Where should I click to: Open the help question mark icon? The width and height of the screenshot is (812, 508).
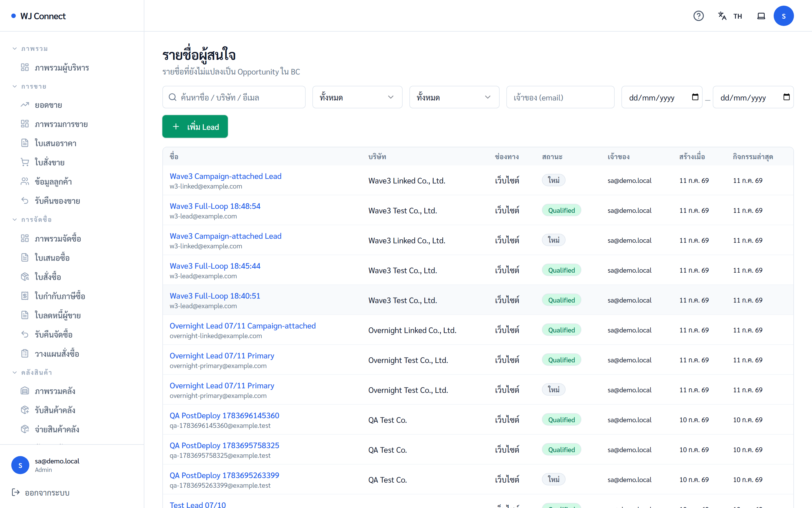[x=698, y=16]
